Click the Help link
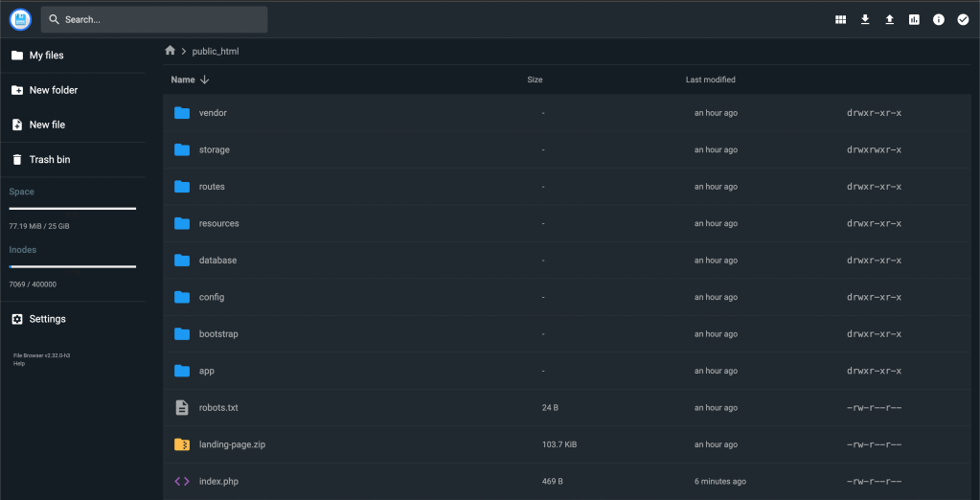 click(x=19, y=363)
